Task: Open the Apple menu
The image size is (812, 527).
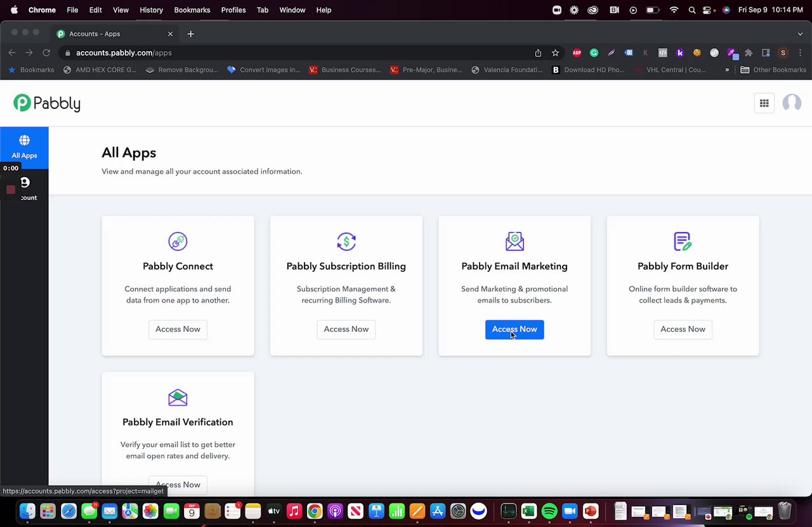Action: point(14,10)
